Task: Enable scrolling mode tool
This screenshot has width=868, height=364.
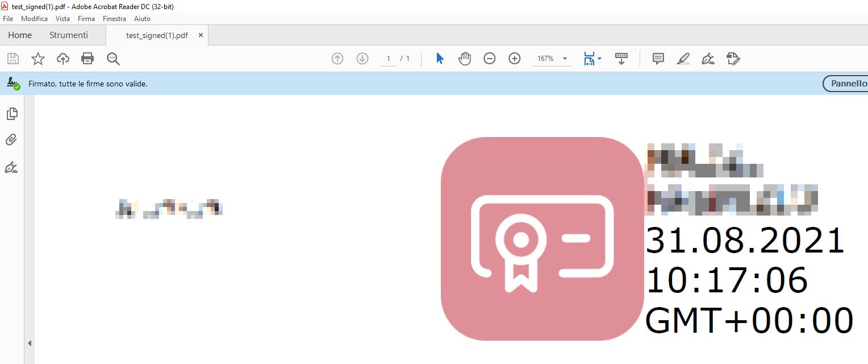Action: 621,59
